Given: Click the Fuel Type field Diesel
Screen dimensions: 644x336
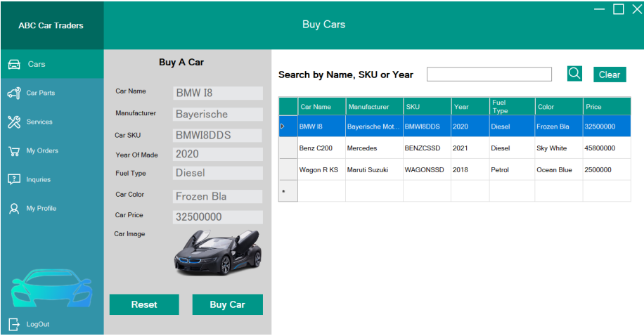Looking at the screenshot, I should pos(218,173).
